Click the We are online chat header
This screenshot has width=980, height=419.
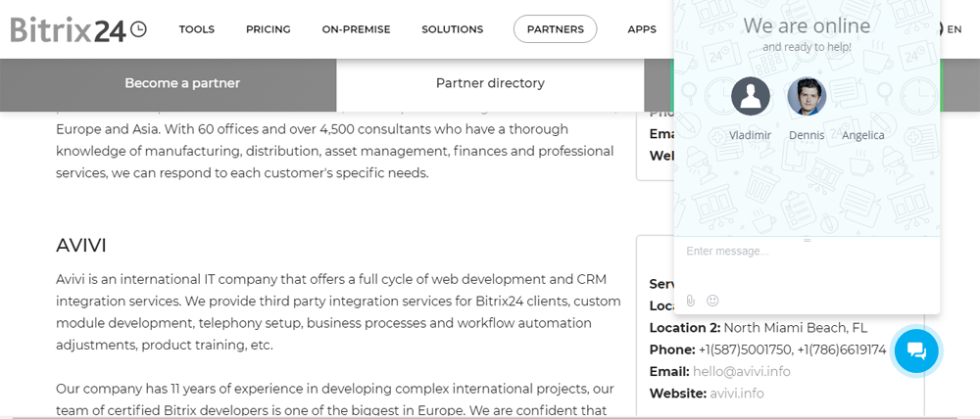[807, 25]
